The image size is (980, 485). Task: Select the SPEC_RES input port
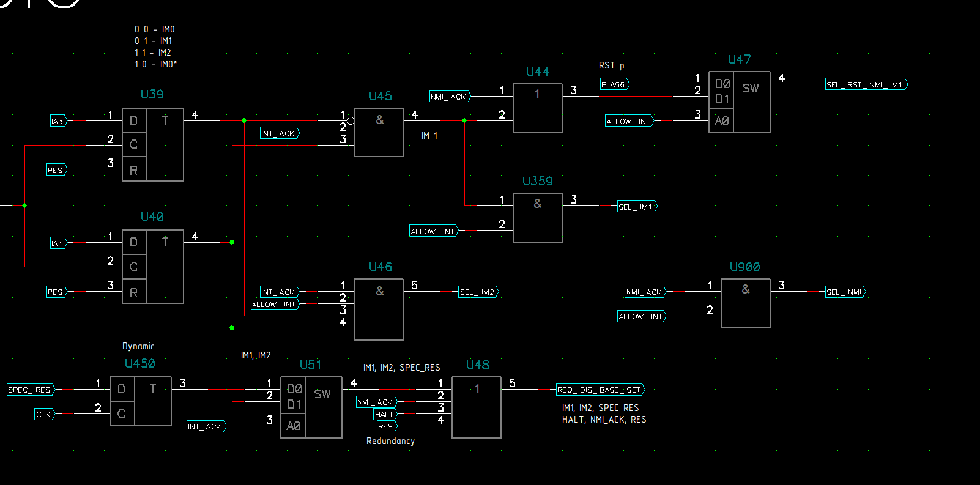pos(30,390)
